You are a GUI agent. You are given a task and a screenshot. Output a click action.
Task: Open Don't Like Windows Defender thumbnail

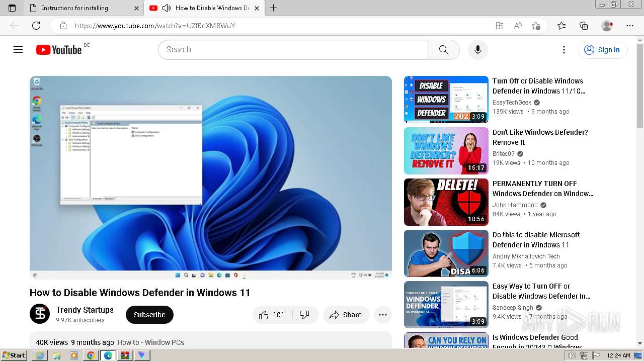446,151
